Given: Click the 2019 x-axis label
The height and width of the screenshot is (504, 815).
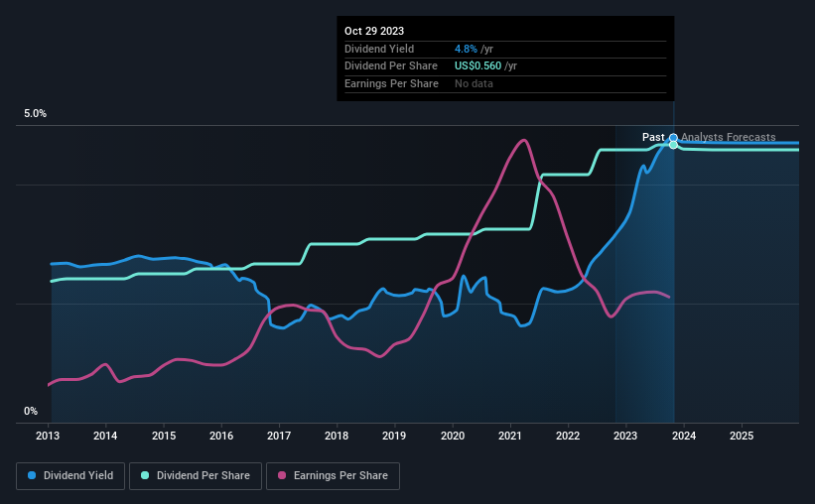Looking at the screenshot, I should point(394,436).
